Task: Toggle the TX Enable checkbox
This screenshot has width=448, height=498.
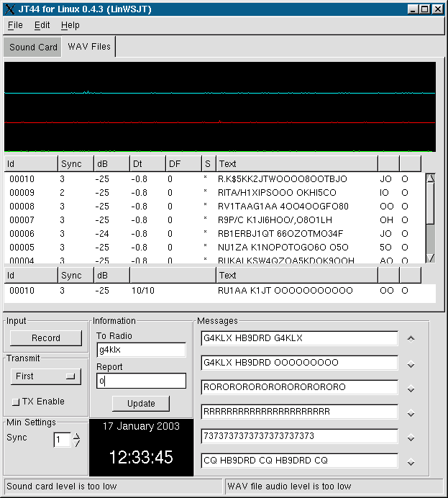Action: (16, 402)
